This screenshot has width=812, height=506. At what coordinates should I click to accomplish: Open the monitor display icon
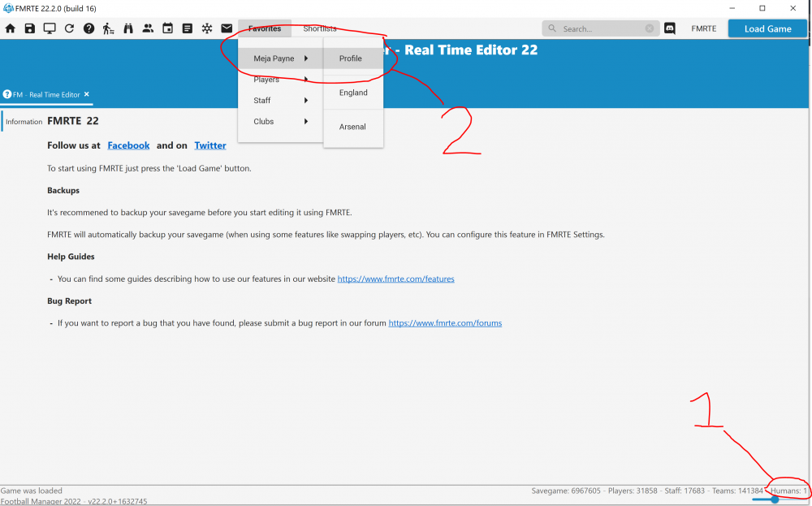pyautogui.click(x=50, y=28)
